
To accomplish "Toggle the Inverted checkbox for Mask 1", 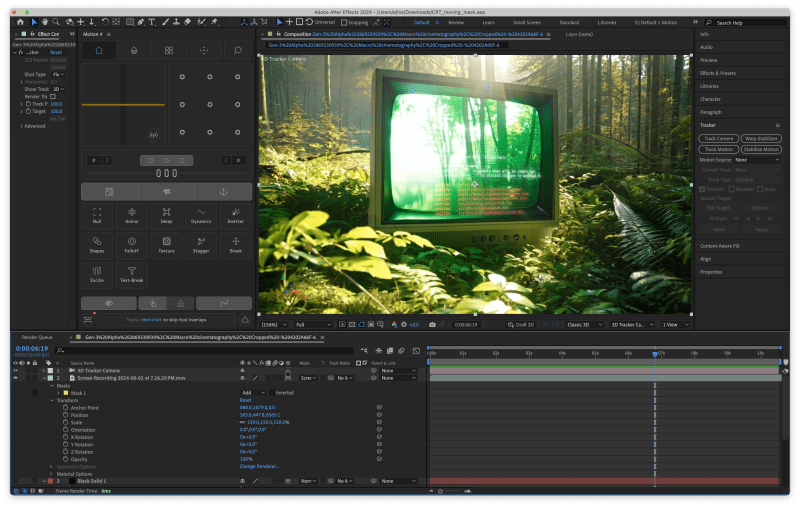I will (x=272, y=393).
